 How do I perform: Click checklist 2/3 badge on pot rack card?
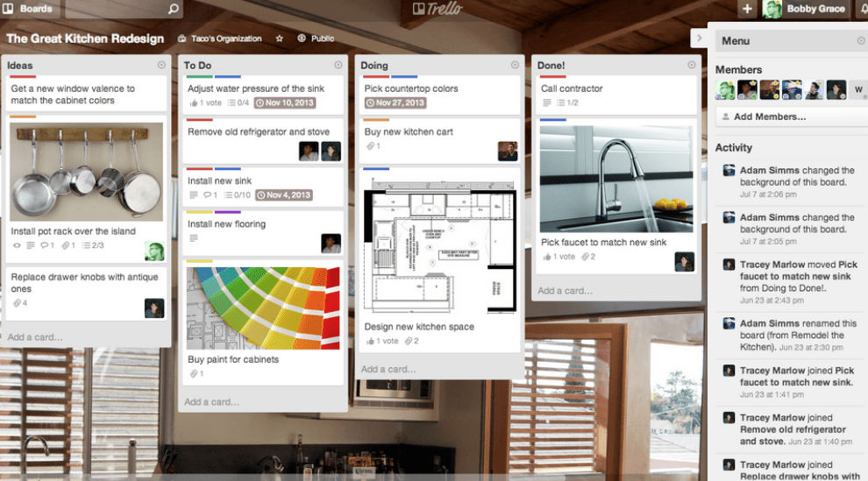(93, 245)
